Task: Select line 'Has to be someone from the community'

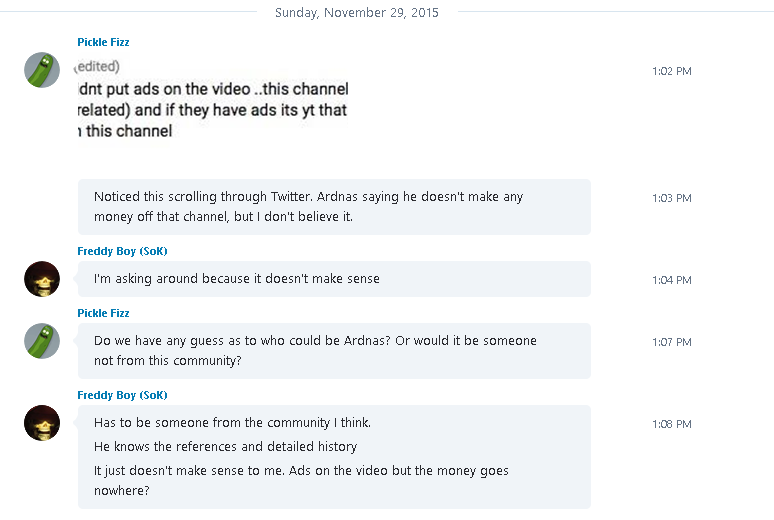Action: [232, 423]
